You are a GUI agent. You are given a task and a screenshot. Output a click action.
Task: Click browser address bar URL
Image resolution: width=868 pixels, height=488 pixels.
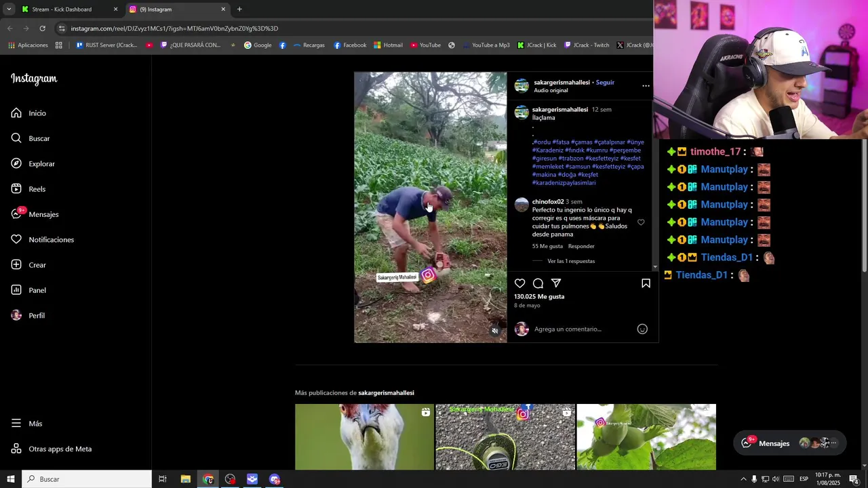[174, 28]
